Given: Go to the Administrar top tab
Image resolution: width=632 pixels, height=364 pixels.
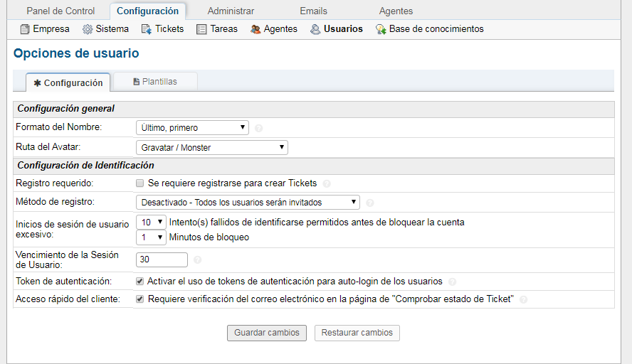Looking at the screenshot, I should (x=231, y=11).
